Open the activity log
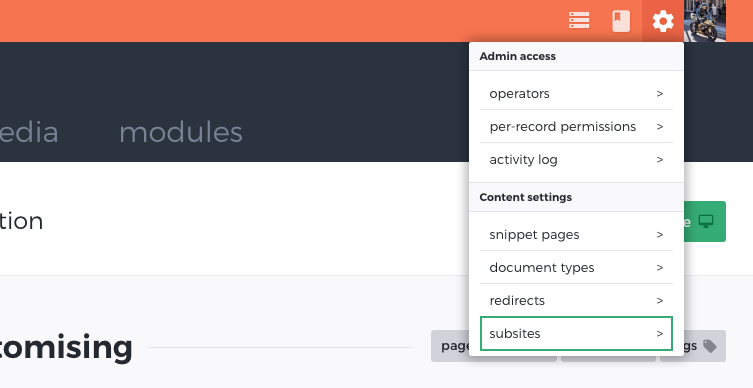This screenshot has width=753, height=388. coord(576,160)
